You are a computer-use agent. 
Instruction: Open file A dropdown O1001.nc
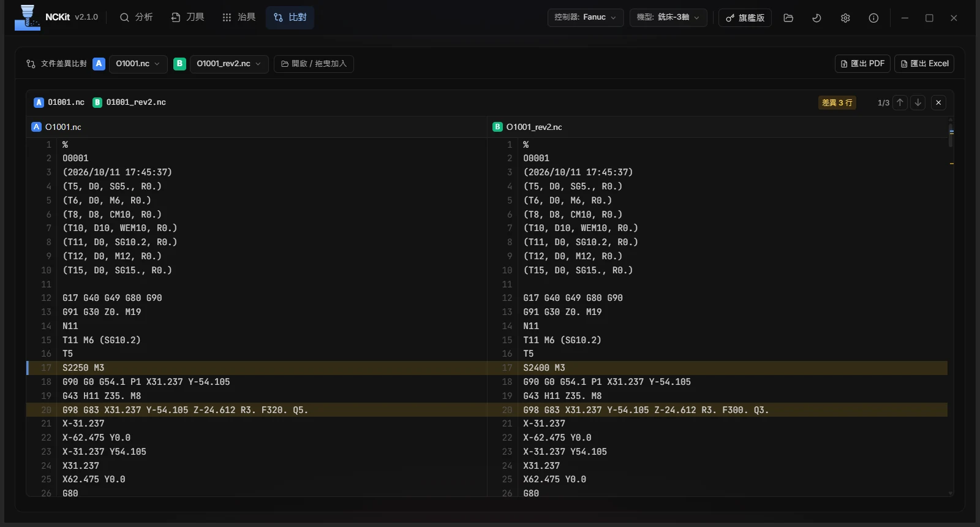[138, 64]
